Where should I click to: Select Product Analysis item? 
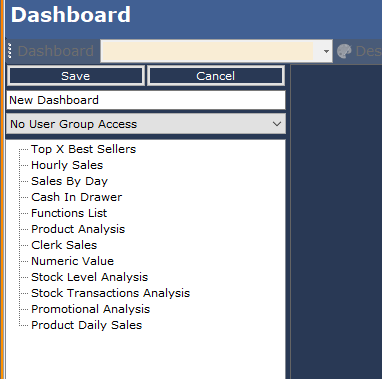pos(78,229)
